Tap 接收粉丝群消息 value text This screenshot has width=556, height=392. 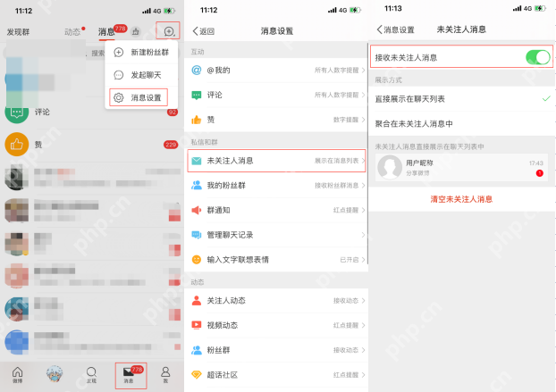pyautogui.click(x=336, y=185)
